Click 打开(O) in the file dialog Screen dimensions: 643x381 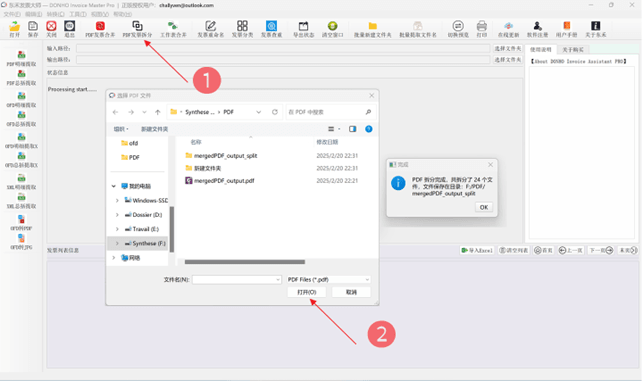tap(307, 292)
